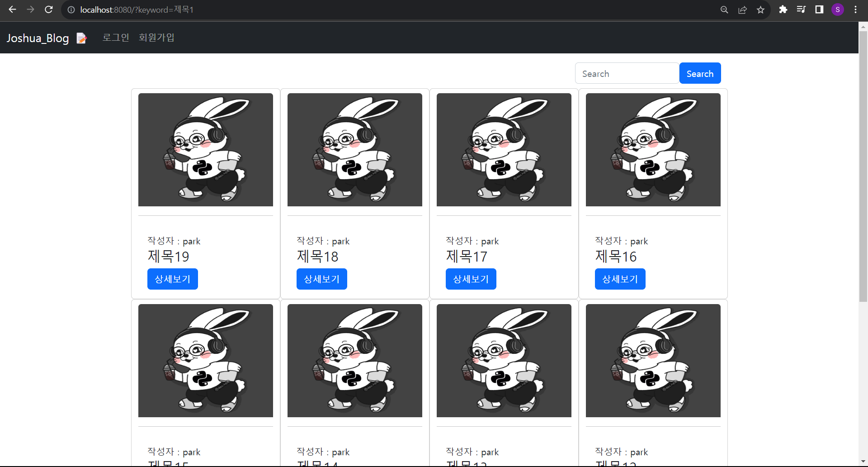Click the notepad icon beside Joshua_Blog
868x467 pixels.
(82, 38)
